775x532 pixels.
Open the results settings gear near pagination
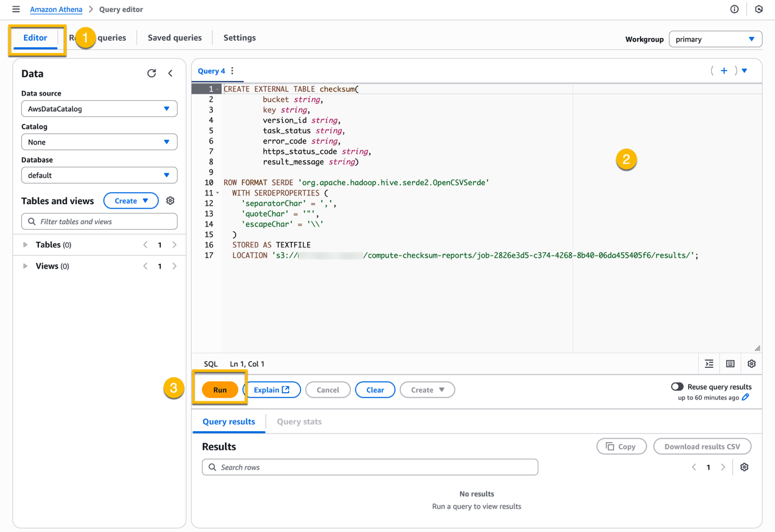744,466
